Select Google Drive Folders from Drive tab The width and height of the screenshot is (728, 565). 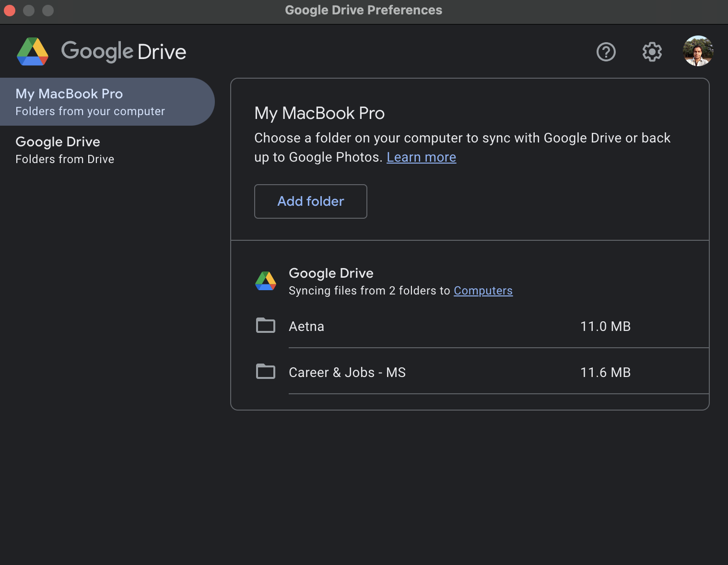pos(107,150)
